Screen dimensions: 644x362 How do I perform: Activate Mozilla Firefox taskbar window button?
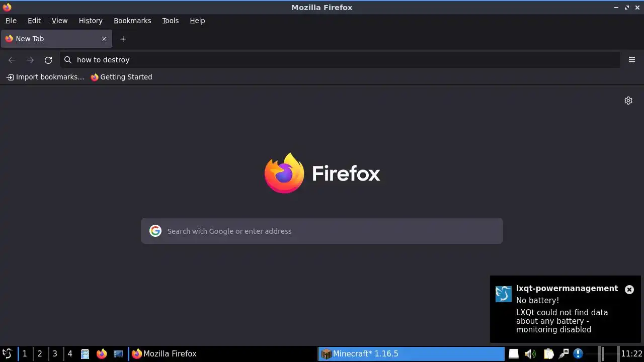tap(221, 354)
